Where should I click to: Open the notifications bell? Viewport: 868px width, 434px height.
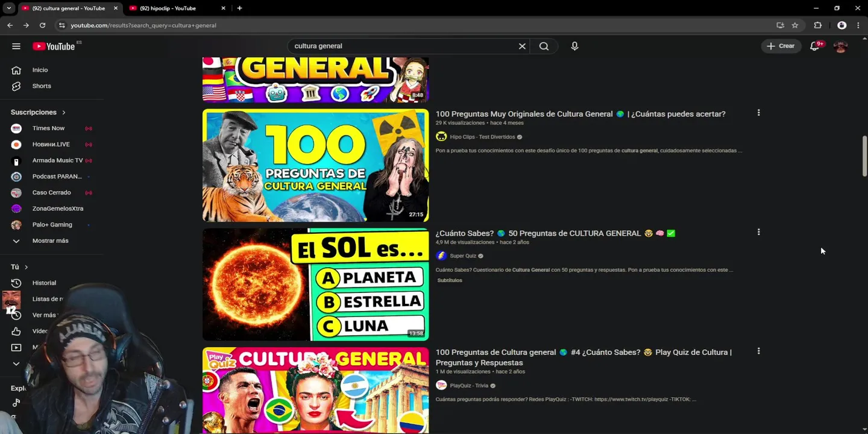pyautogui.click(x=814, y=46)
